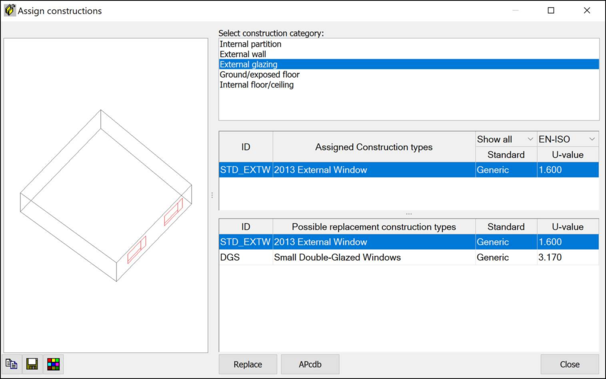
Task: Close the window with the X button
Action: point(587,10)
